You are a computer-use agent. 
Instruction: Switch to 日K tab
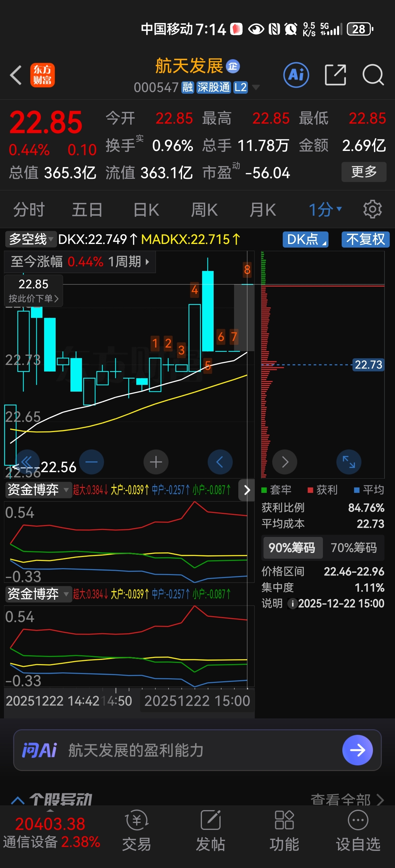point(146,209)
